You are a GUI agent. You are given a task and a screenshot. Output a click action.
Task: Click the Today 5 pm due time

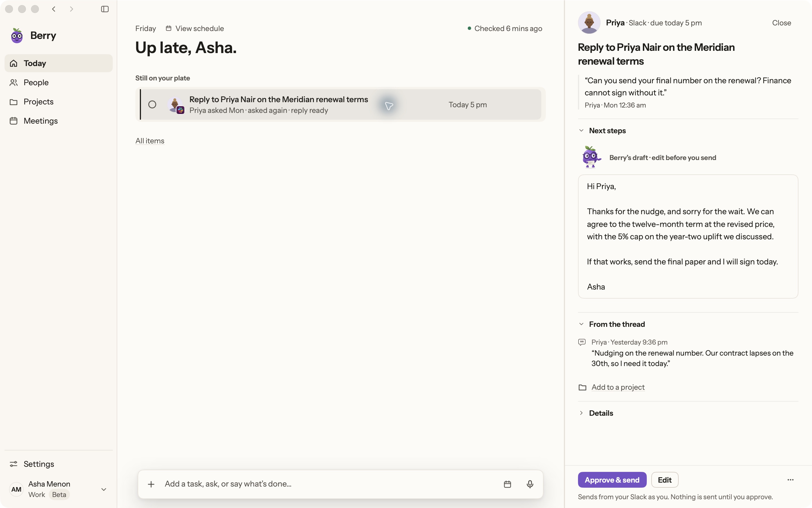tap(468, 105)
